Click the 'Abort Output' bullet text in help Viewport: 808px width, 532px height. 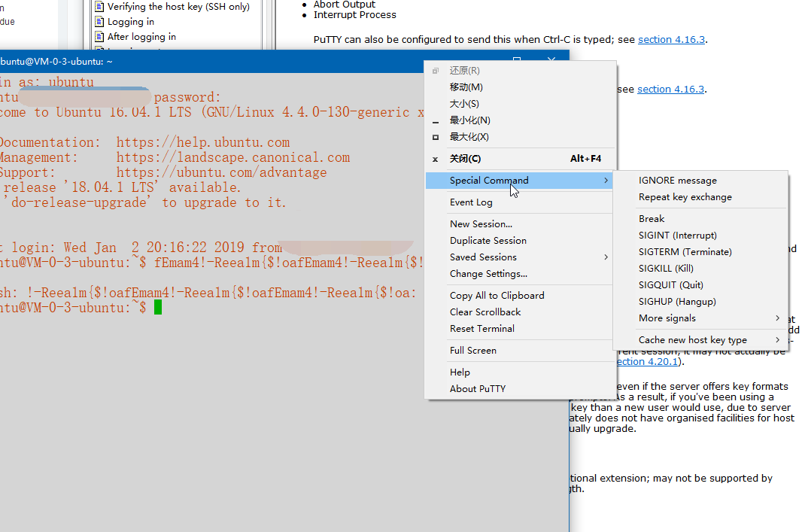[345, 4]
